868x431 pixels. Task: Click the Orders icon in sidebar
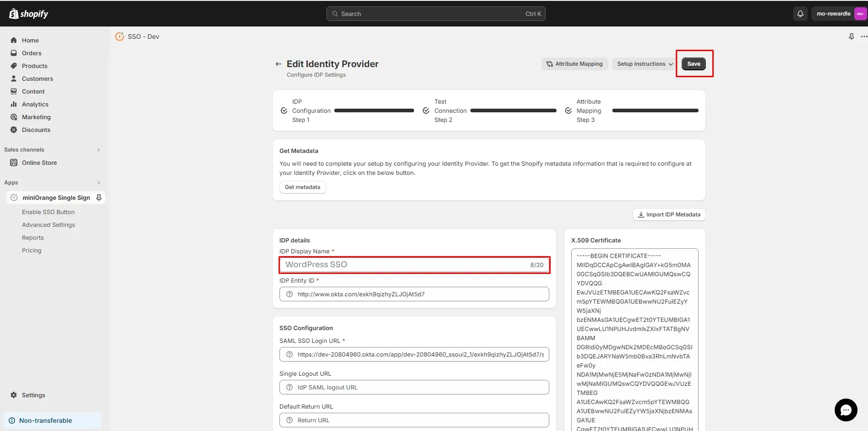tap(14, 53)
